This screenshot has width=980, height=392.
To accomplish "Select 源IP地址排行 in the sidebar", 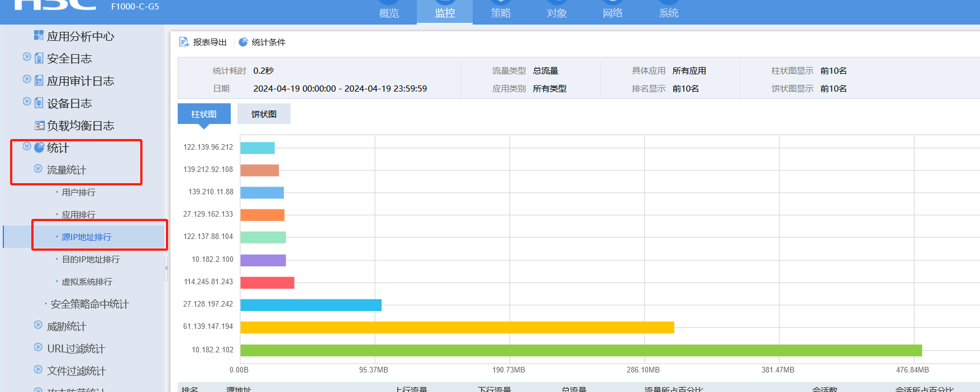I will [x=87, y=237].
